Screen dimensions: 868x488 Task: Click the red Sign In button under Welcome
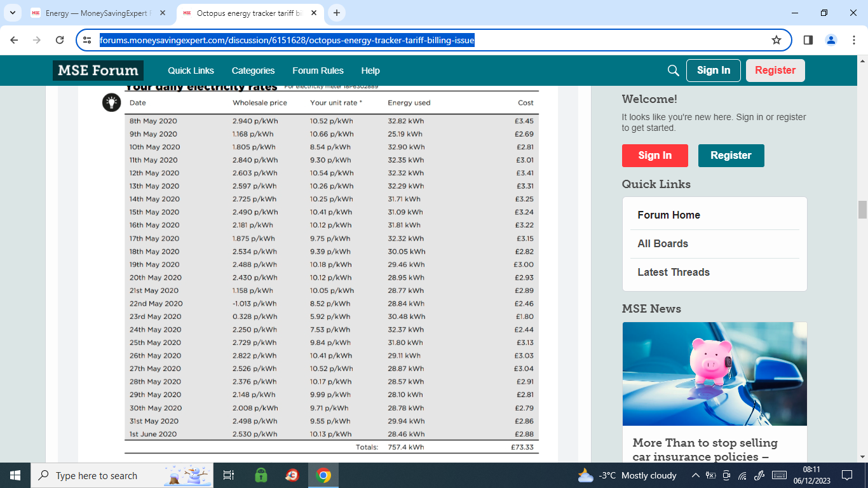655,156
